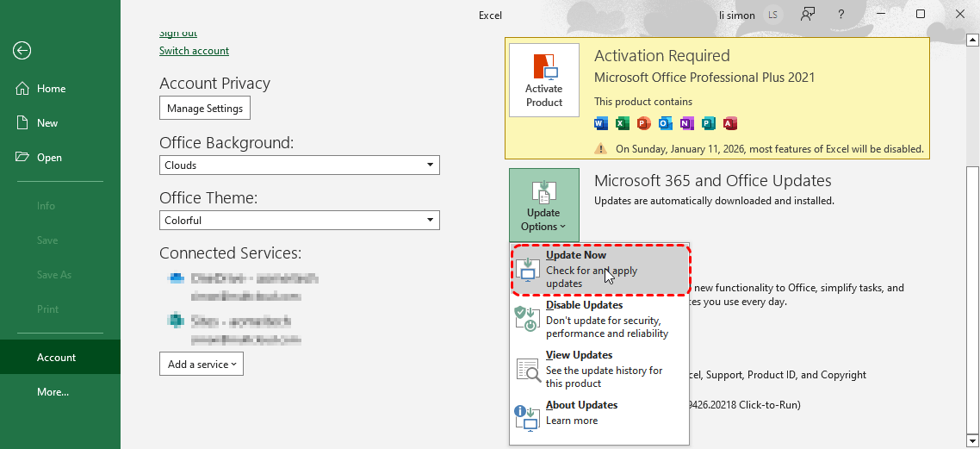980x449 pixels.
Task: Open the Office Theme dropdown
Action: pos(300,221)
